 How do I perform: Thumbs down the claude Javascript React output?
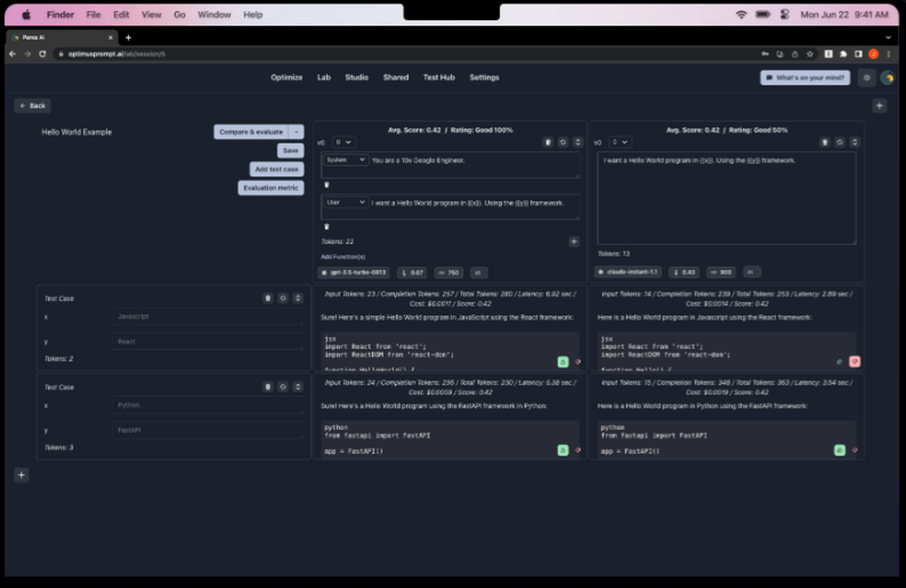(x=854, y=361)
